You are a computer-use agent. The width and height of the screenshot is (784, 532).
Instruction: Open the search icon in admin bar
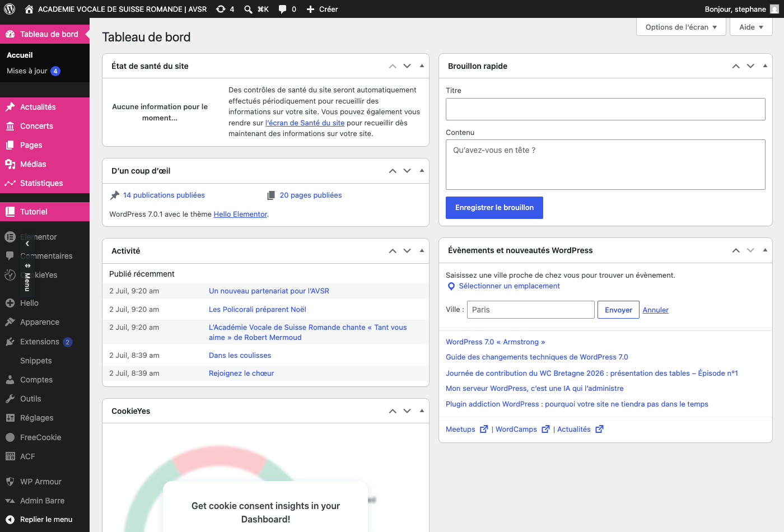point(248,9)
